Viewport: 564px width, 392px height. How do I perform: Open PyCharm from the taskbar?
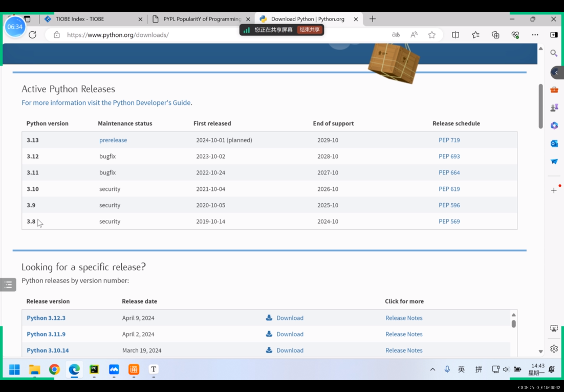(x=94, y=369)
